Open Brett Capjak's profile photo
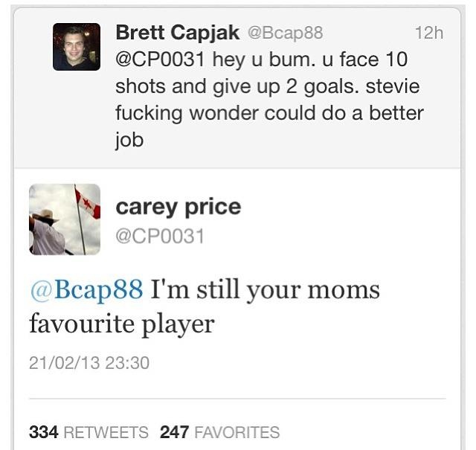This screenshot has height=450, width=476. (x=77, y=47)
